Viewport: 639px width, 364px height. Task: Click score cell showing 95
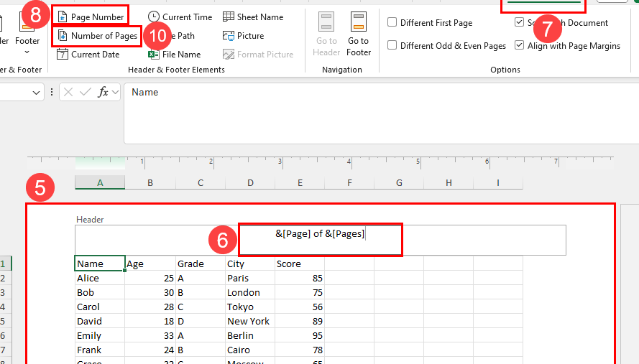click(300, 335)
